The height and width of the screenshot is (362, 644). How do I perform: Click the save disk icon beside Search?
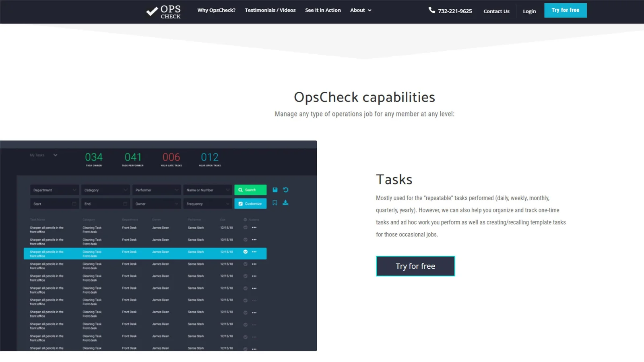[x=275, y=190]
